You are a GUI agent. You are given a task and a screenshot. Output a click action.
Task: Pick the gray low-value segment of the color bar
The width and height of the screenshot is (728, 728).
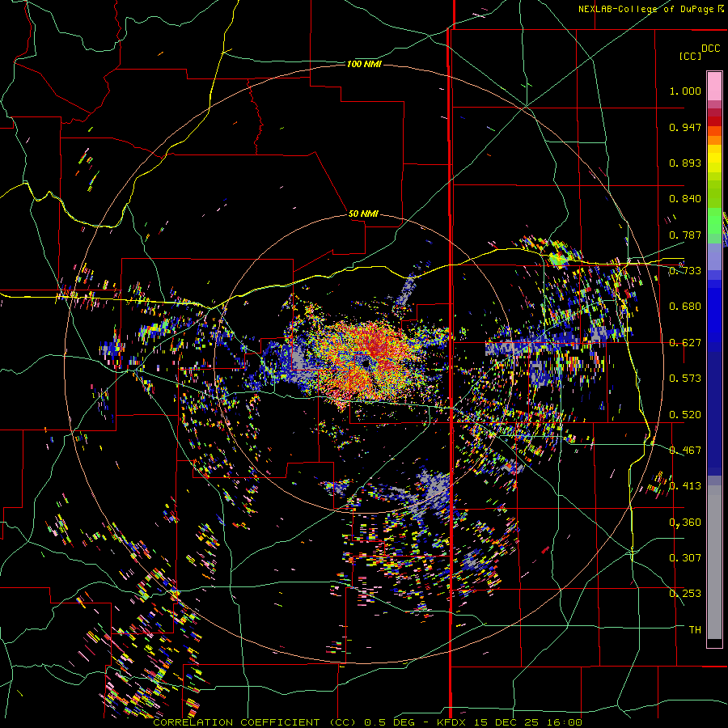[714, 562]
